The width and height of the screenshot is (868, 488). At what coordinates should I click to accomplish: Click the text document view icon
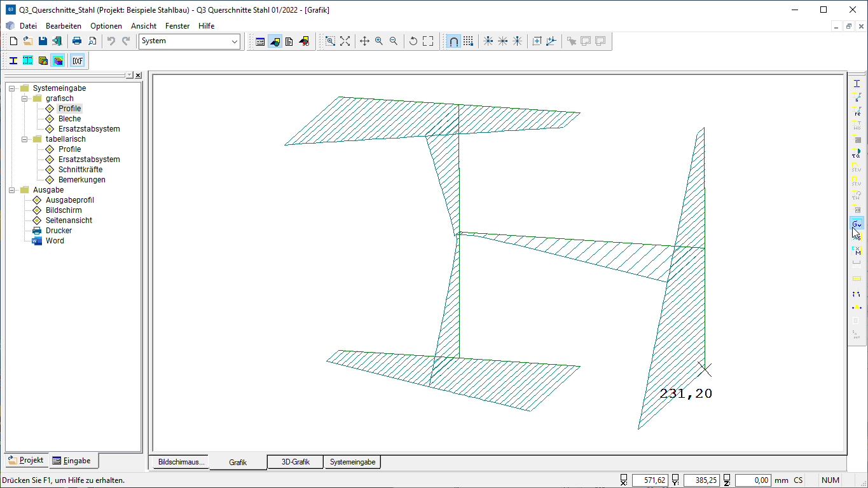(289, 41)
